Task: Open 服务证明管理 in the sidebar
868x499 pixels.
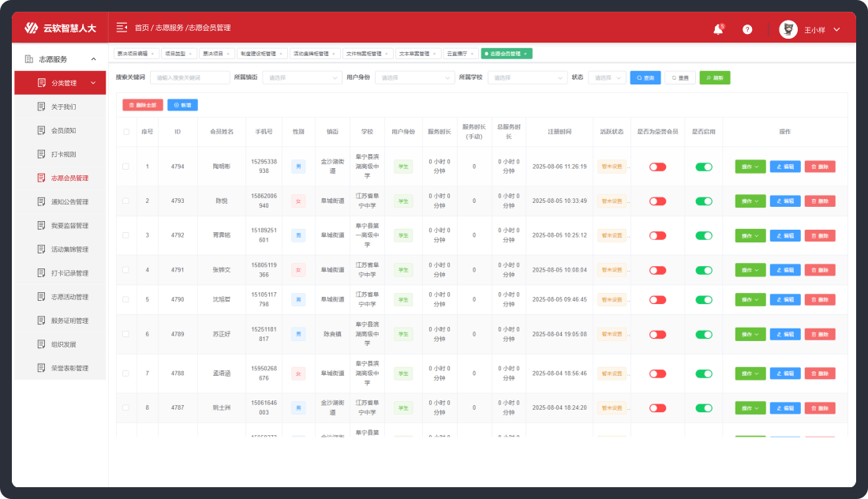Action: tap(69, 321)
